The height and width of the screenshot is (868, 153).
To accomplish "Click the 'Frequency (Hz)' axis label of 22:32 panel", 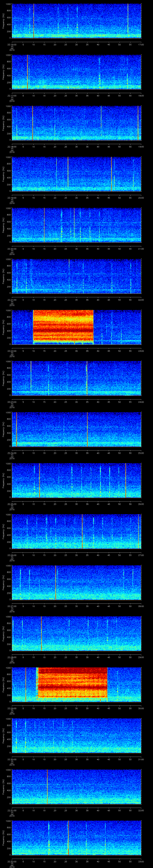I will [3, 838].
